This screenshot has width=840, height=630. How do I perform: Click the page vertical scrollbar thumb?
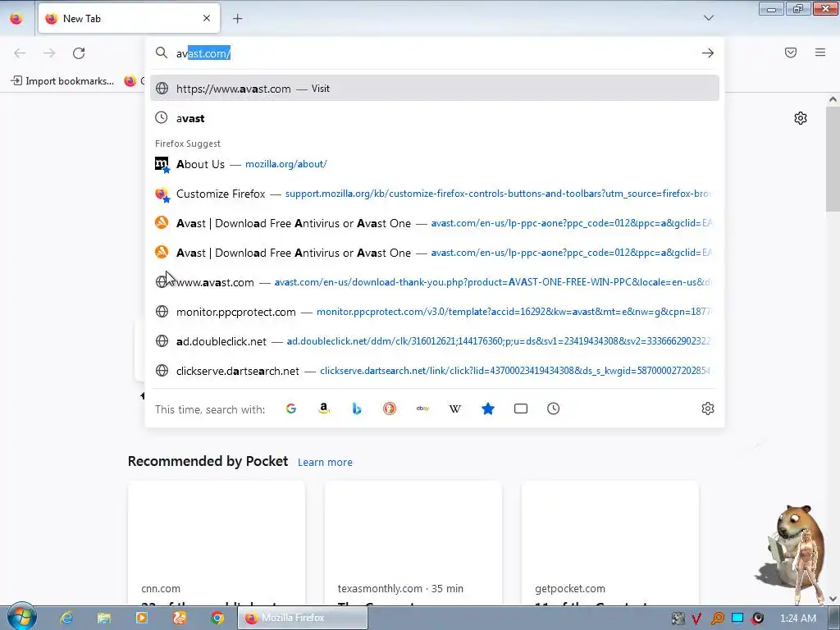point(833,158)
